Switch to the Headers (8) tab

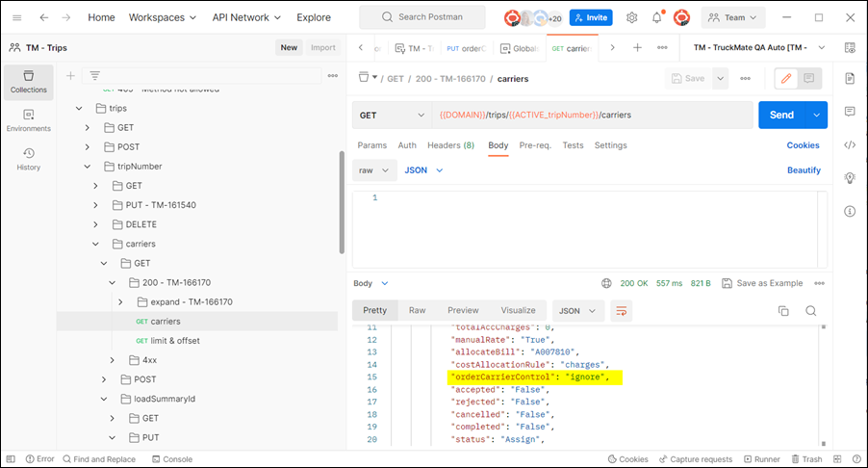pos(450,145)
